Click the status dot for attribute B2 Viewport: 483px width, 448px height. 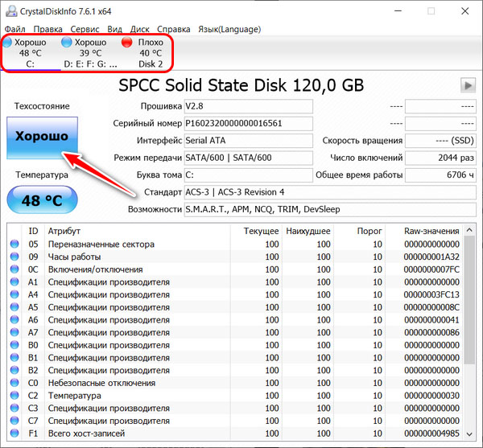click(14, 370)
